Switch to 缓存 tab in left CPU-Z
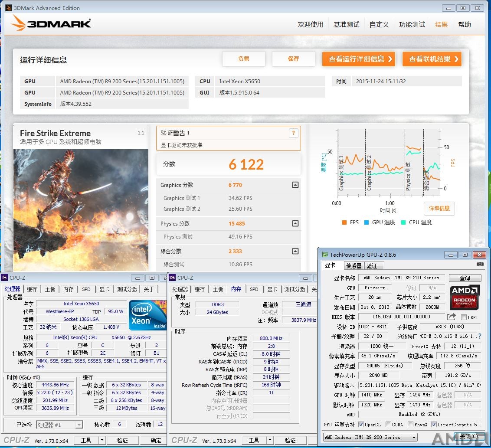491x448 pixels. [32, 289]
